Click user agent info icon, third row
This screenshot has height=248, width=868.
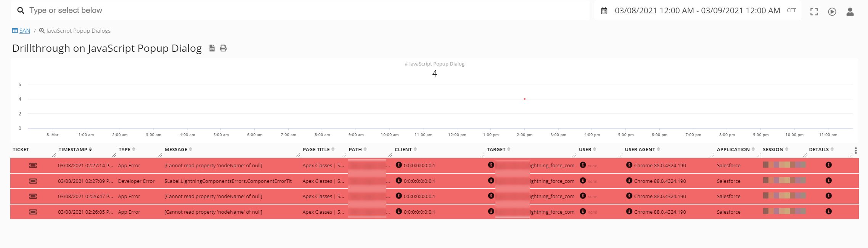point(629,196)
